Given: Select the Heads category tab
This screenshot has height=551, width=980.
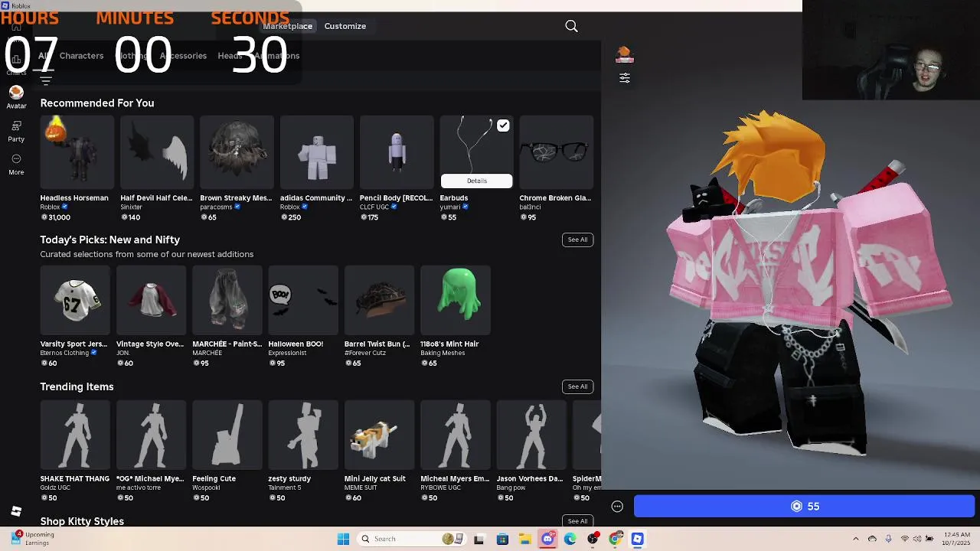Looking at the screenshot, I should [230, 56].
